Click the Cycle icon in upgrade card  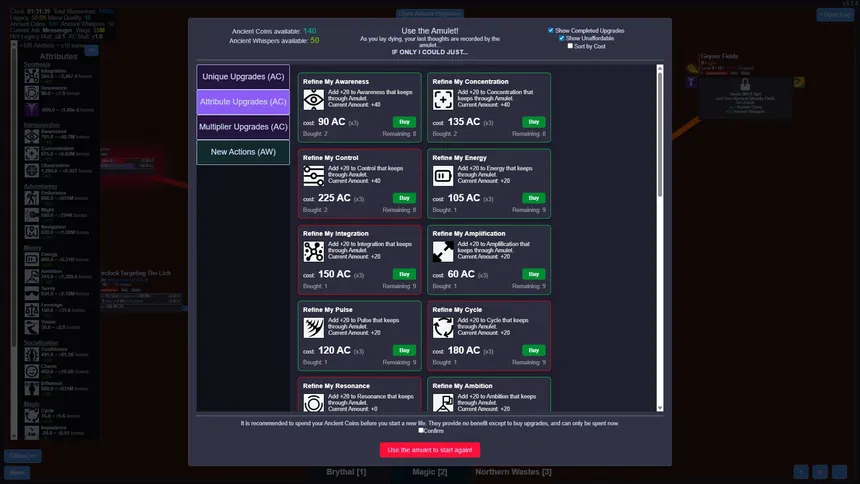click(x=443, y=328)
